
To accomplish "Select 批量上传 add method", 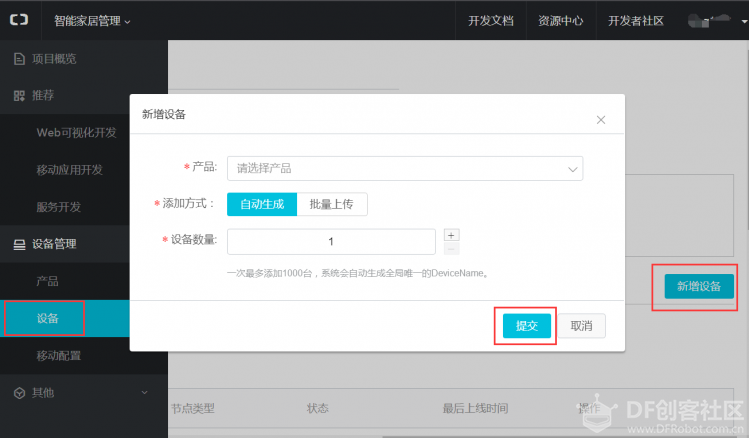I will (x=332, y=204).
